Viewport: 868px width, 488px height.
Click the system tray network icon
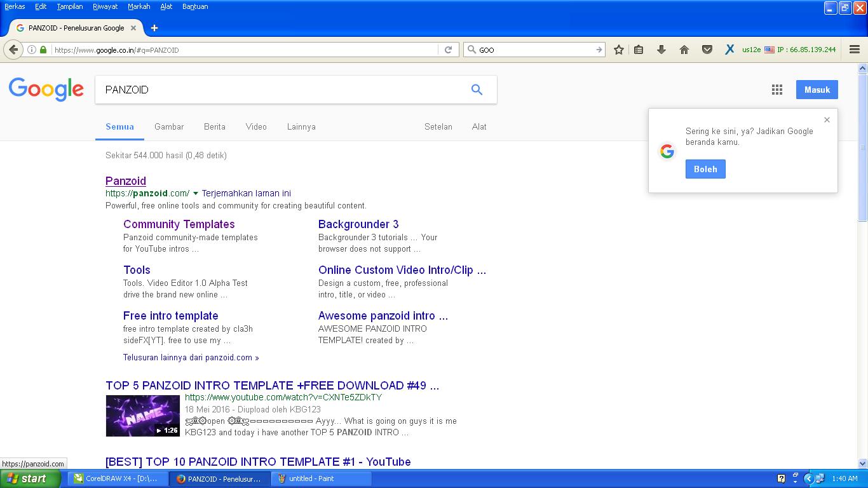(820, 478)
